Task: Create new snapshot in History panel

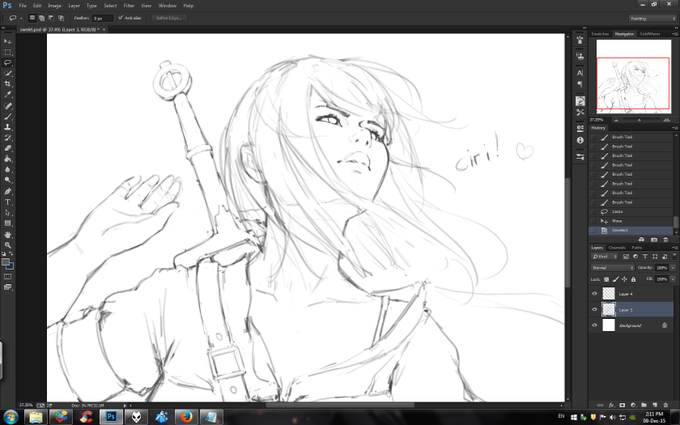Action: [x=654, y=239]
